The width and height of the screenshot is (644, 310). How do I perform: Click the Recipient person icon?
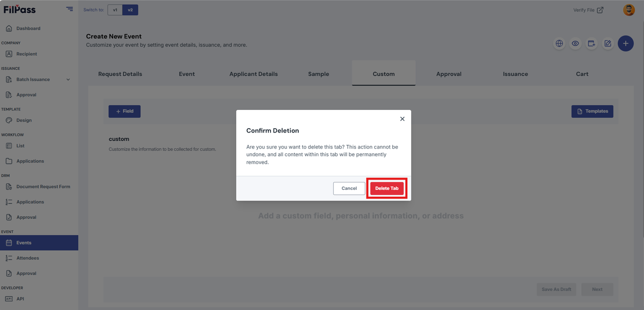tap(9, 54)
